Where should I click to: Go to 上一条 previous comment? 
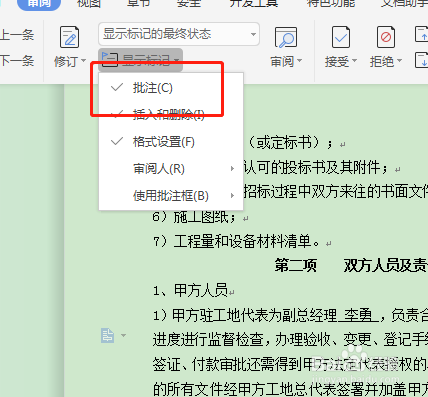coord(17,35)
